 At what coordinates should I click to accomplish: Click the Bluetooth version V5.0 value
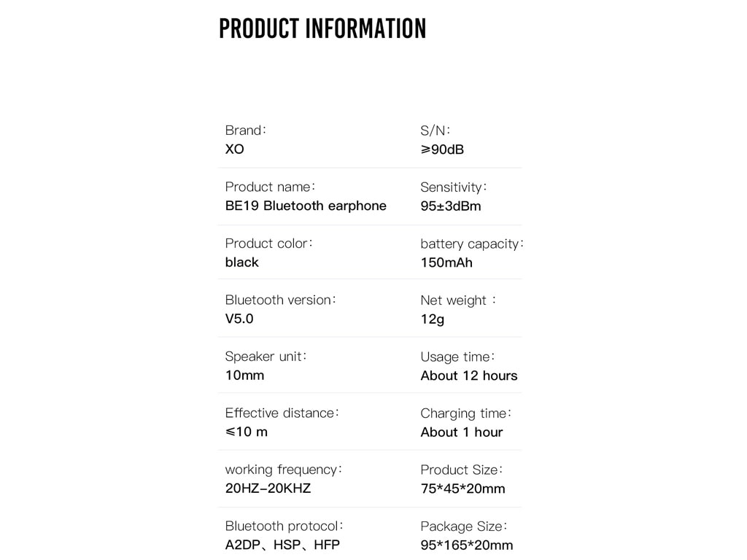point(239,319)
